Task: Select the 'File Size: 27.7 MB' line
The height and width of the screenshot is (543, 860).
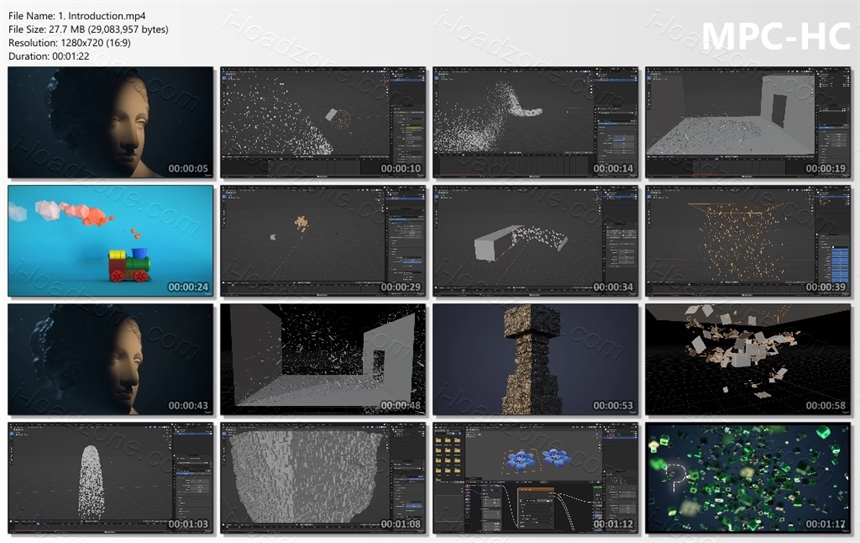Action: pyautogui.click(x=88, y=29)
